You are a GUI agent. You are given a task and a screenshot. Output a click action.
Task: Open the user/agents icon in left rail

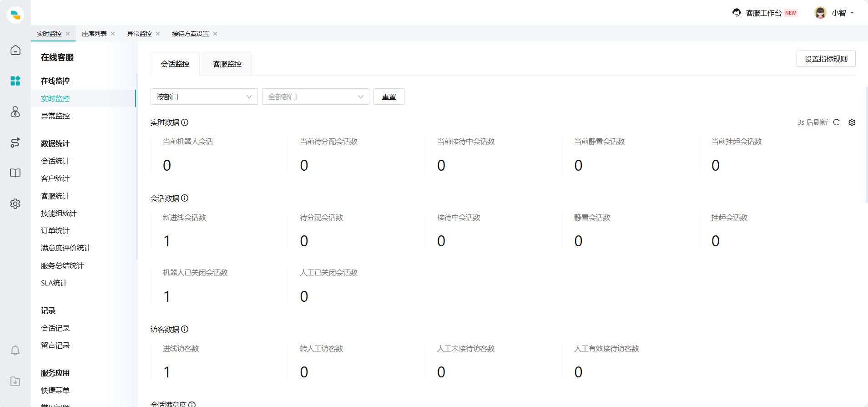(15, 112)
